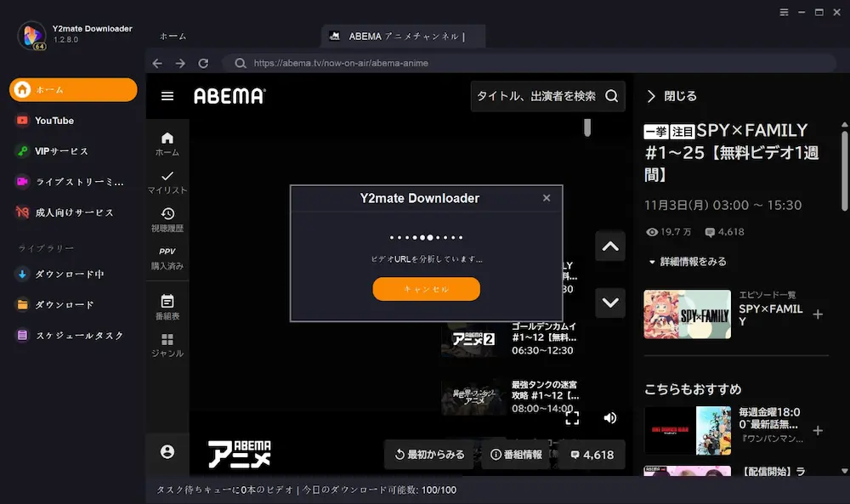
Task: Collapse the side panel with 閉じる
Action: (x=671, y=96)
